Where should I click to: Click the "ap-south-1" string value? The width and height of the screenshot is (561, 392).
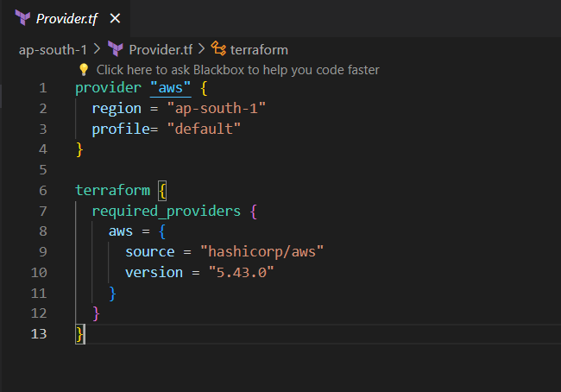coord(217,109)
